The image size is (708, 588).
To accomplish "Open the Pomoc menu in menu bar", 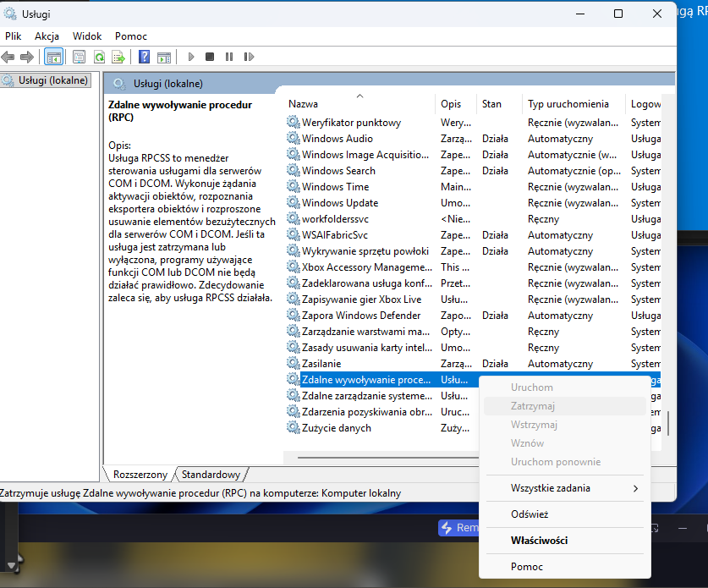I will [131, 36].
